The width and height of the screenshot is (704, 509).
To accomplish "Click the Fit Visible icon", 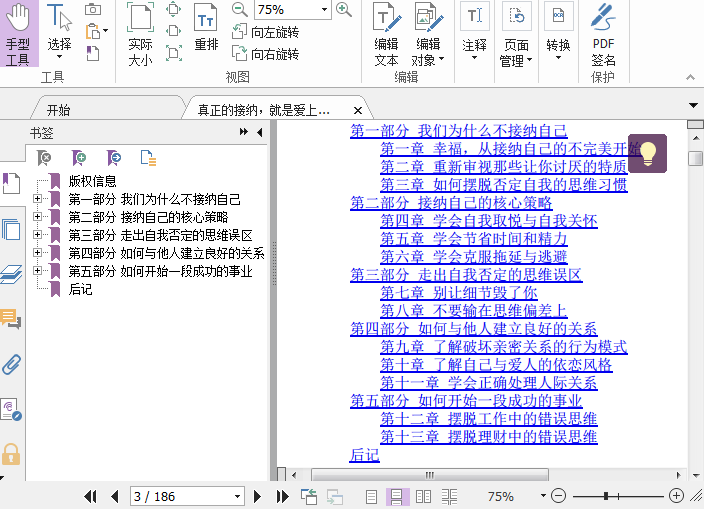I will pyautogui.click(x=173, y=53).
